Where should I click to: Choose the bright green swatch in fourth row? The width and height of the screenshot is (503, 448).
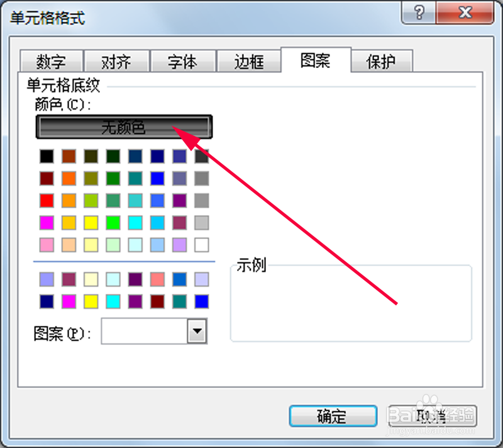(x=113, y=223)
